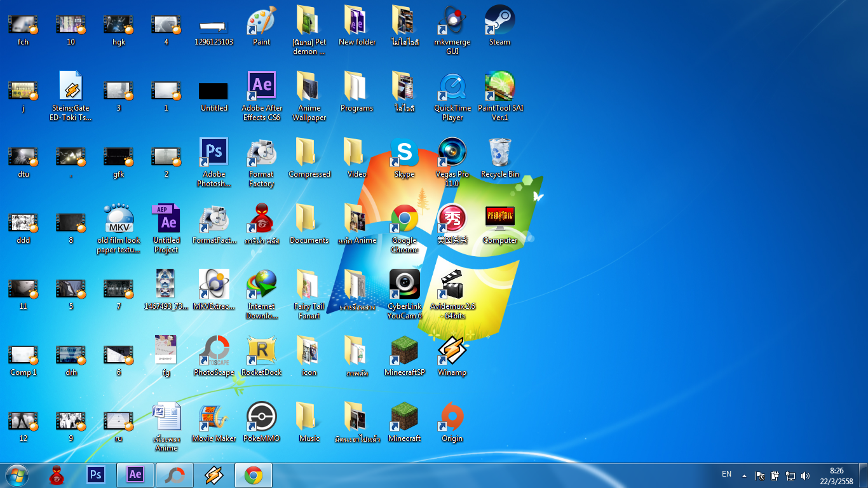Open the EN input language selector
868x488 pixels.
727,474
